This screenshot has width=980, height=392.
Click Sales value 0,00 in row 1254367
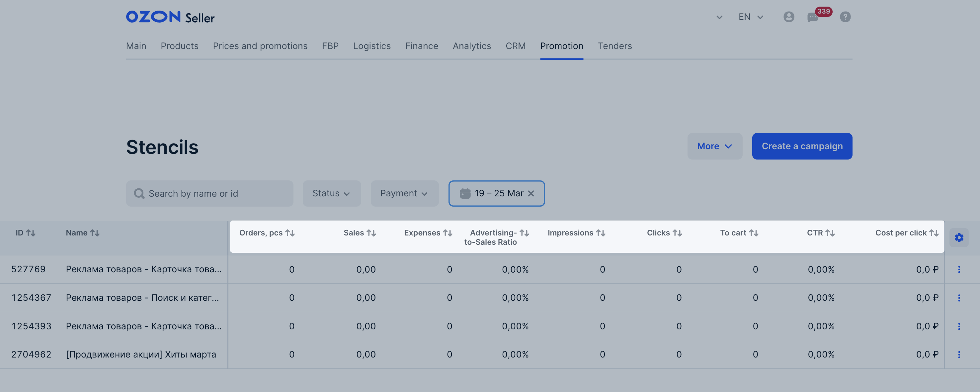(366, 298)
